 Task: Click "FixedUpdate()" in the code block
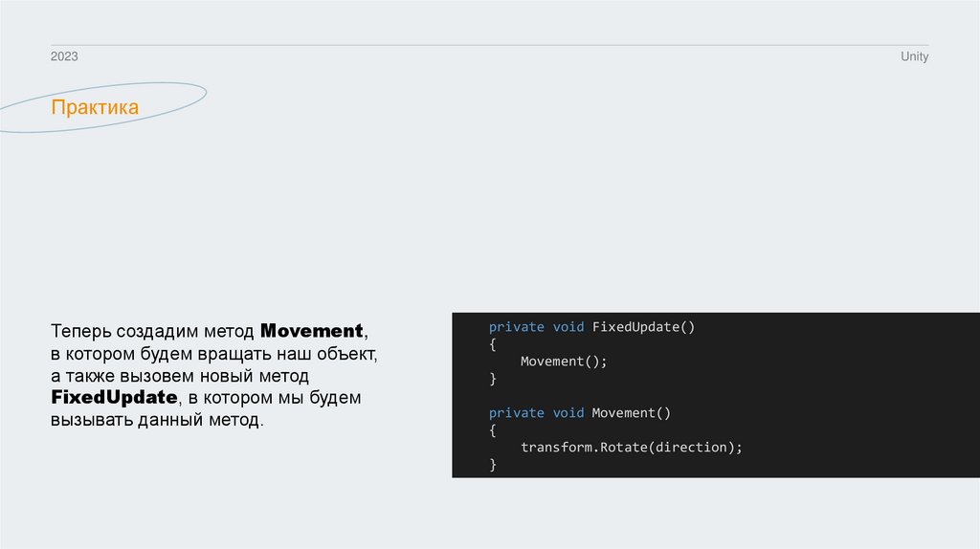(643, 327)
